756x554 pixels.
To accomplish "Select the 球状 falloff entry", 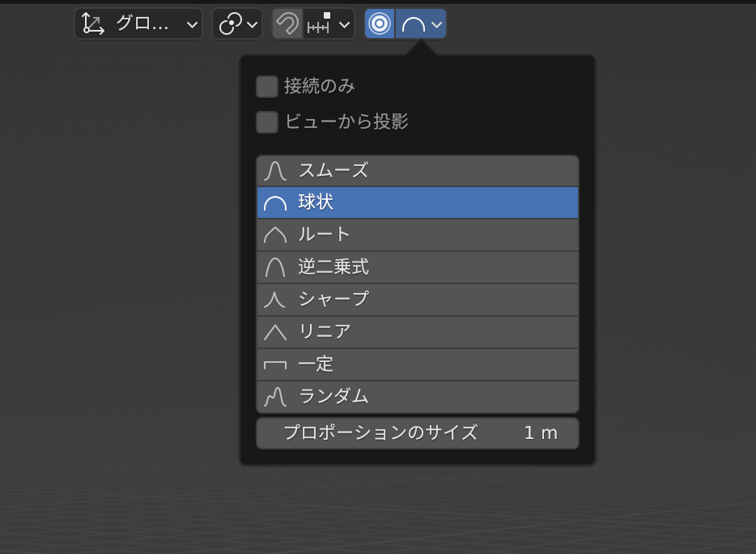I will pyautogui.click(x=418, y=202).
